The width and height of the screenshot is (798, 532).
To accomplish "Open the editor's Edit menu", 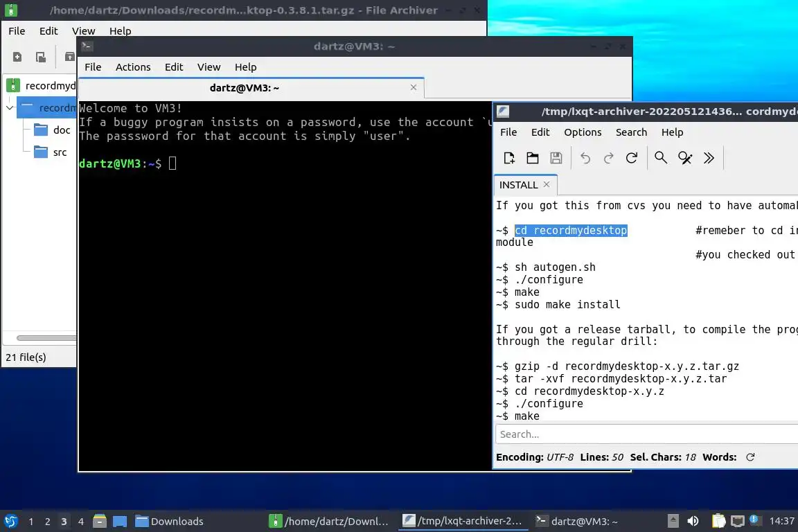I will 540,132.
